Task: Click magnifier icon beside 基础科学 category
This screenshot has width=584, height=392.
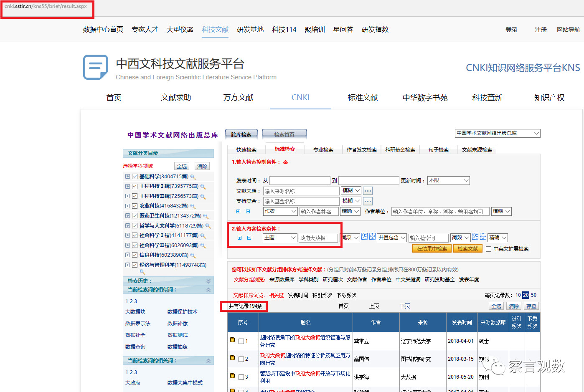Action: pos(193,177)
